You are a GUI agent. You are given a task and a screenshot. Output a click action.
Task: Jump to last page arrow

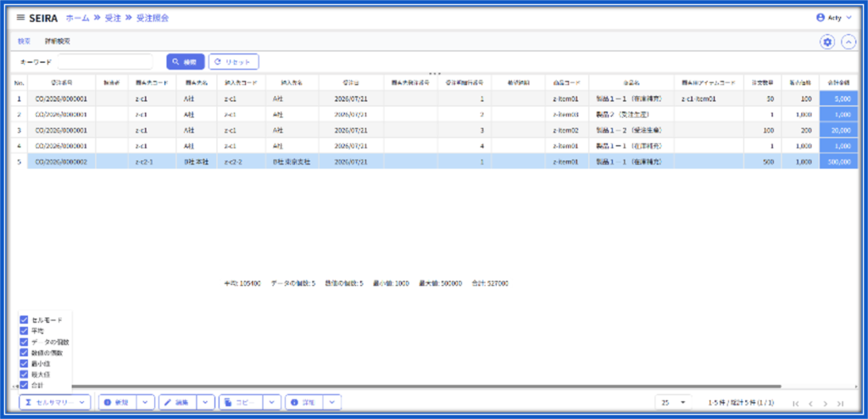click(840, 404)
